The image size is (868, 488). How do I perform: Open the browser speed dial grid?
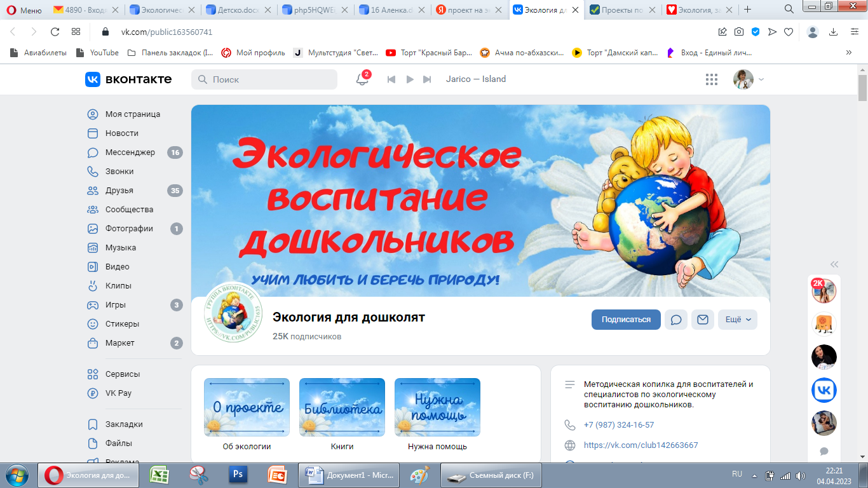(76, 32)
